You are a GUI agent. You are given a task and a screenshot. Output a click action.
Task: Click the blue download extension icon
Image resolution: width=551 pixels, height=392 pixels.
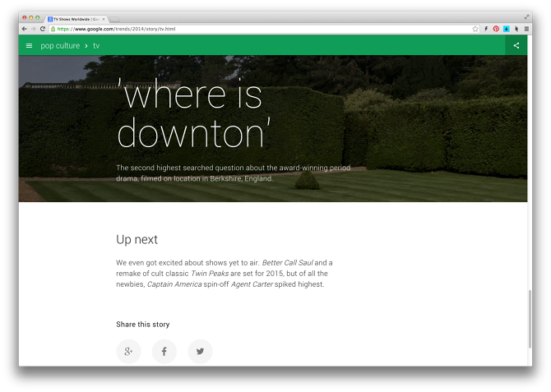click(x=507, y=29)
